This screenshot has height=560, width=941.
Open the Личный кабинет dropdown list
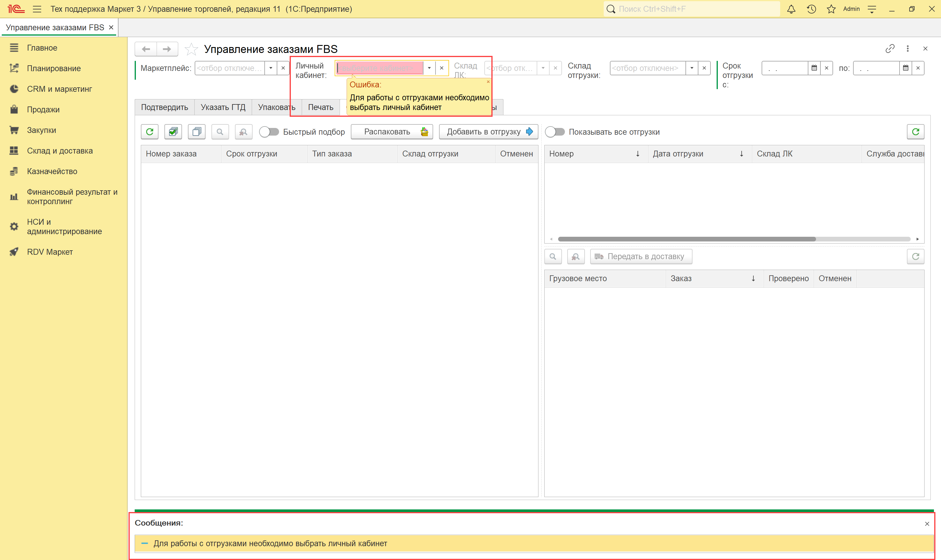tap(429, 68)
